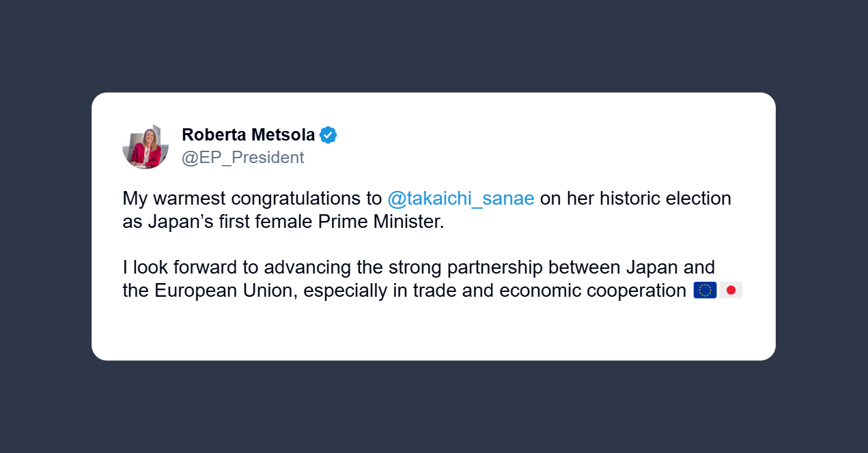Select the Roberta Metsola display name

click(248, 135)
